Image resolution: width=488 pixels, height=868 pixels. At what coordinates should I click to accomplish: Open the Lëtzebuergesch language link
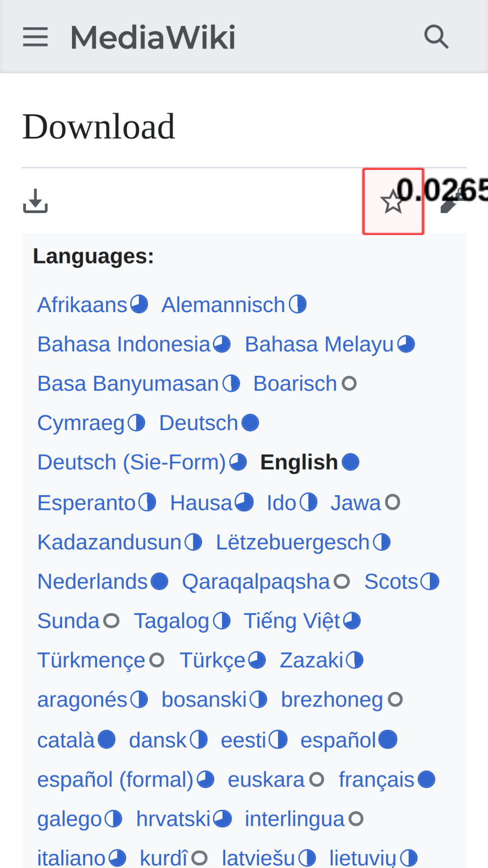click(x=293, y=542)
